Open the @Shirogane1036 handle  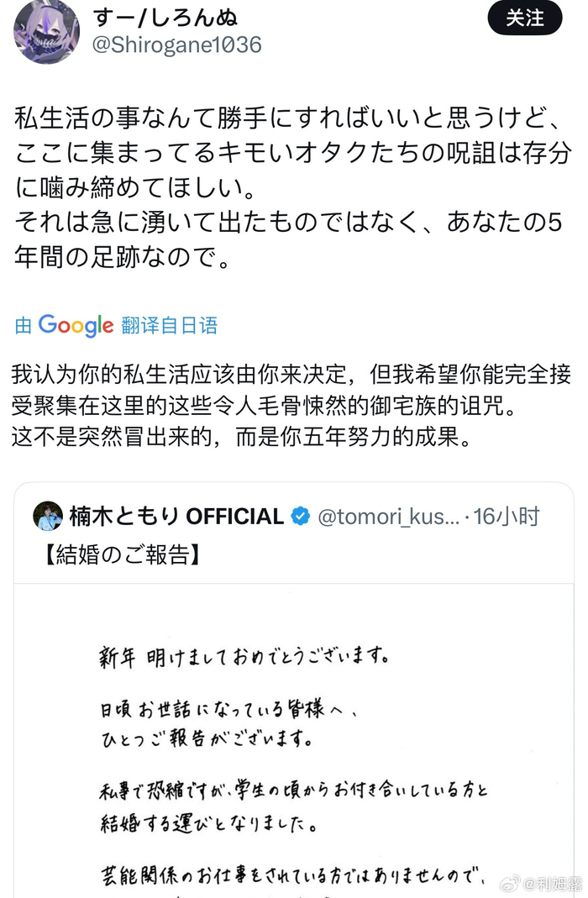[x=176, y=45]
